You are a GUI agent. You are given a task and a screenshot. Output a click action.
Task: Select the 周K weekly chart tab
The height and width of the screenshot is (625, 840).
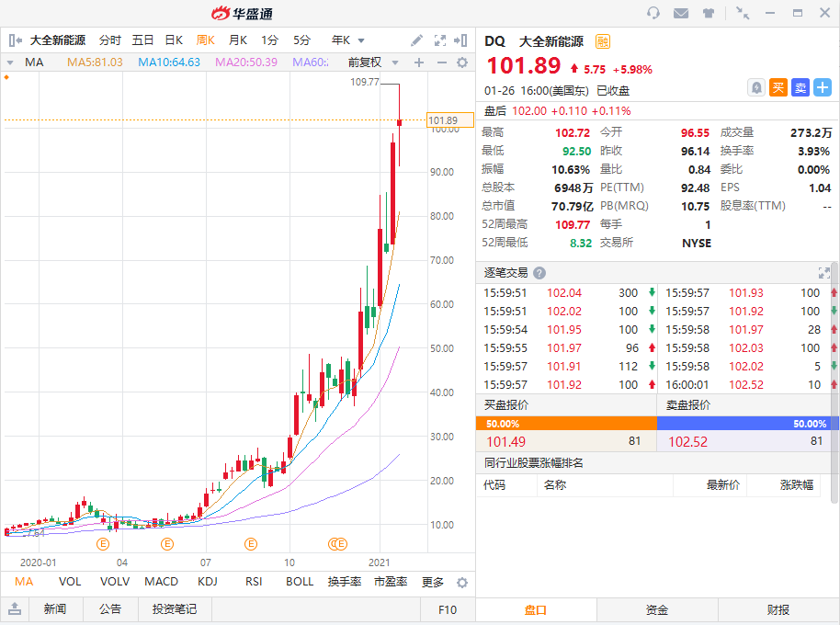205,40
